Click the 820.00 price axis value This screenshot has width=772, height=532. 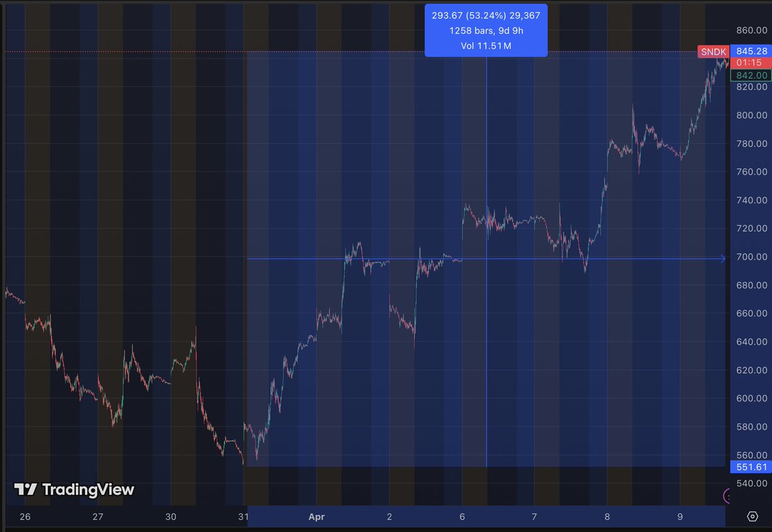(x=751, y=87)
